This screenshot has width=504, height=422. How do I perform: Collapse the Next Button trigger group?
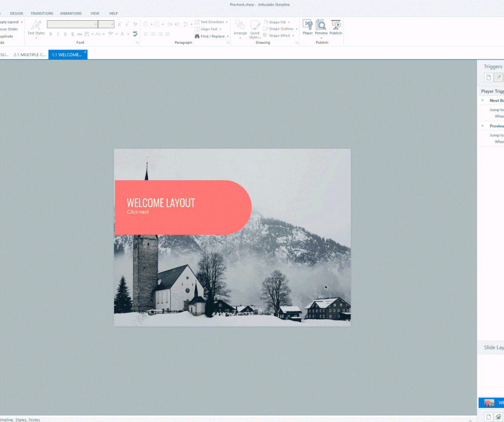coord(482,100)
